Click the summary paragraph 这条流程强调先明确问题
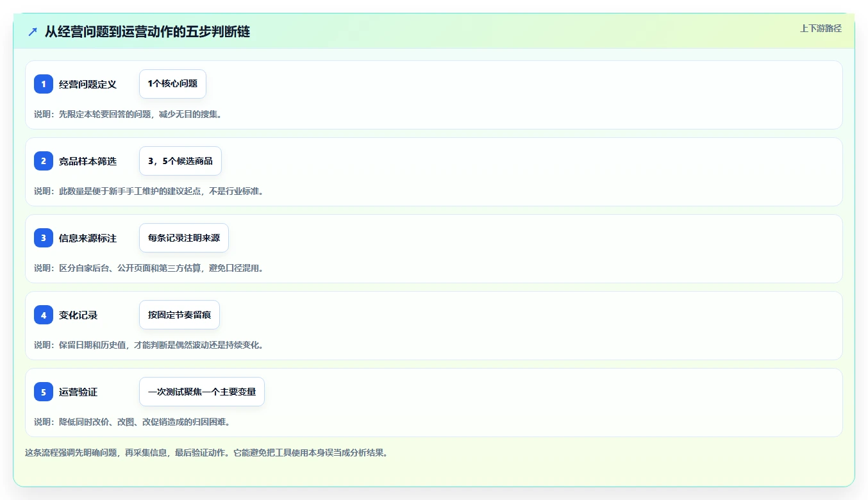 [206, 453]
